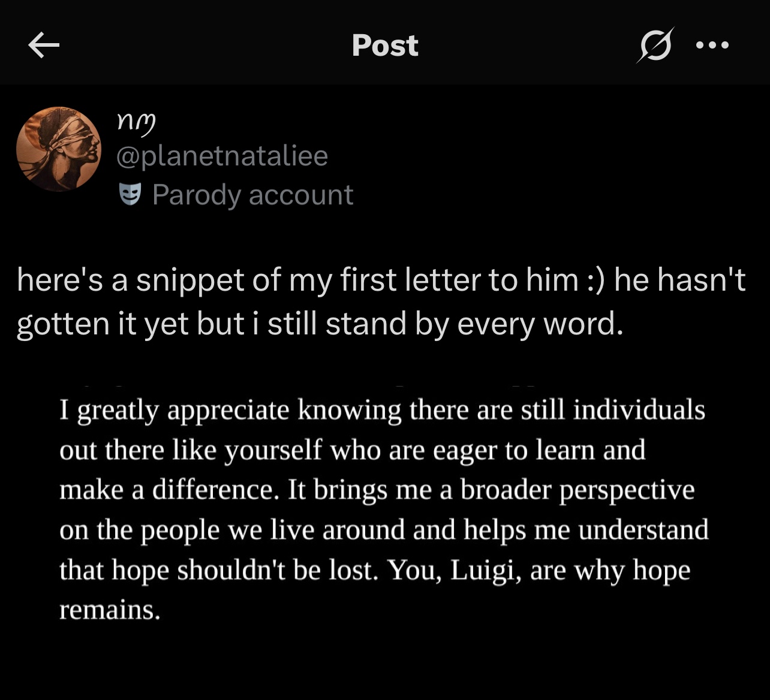Viewport: 770px width, 700px height.
Task: Click the letter line starting "that hope shouldn't"
Action: pyautogui.click(x=375, y=571)
